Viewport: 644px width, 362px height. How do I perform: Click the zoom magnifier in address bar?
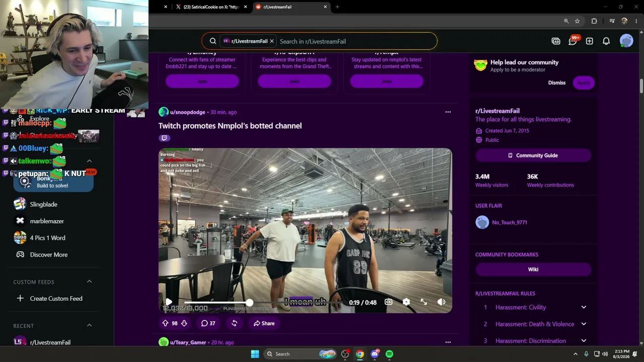(566, 21)
